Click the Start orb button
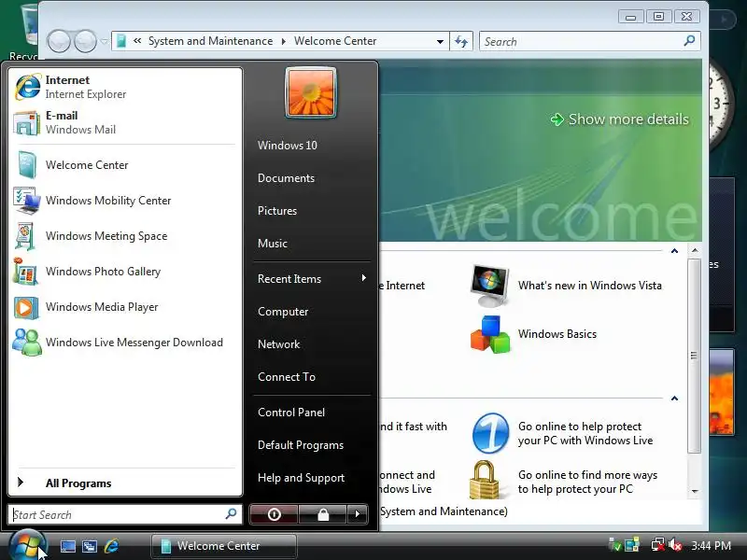Viewport: 747px width, 560px height. [27, 546]
